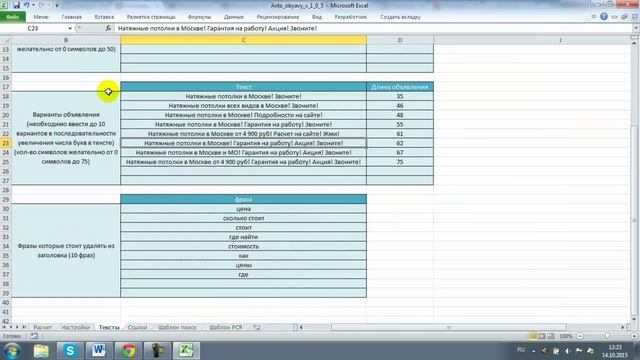
Task: Open the Name Box dropdown next to C23
Action: [x=70, y=28]
